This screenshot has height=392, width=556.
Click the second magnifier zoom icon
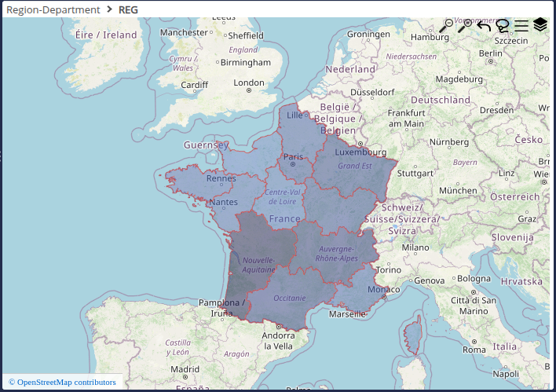[x=465, y=26]
